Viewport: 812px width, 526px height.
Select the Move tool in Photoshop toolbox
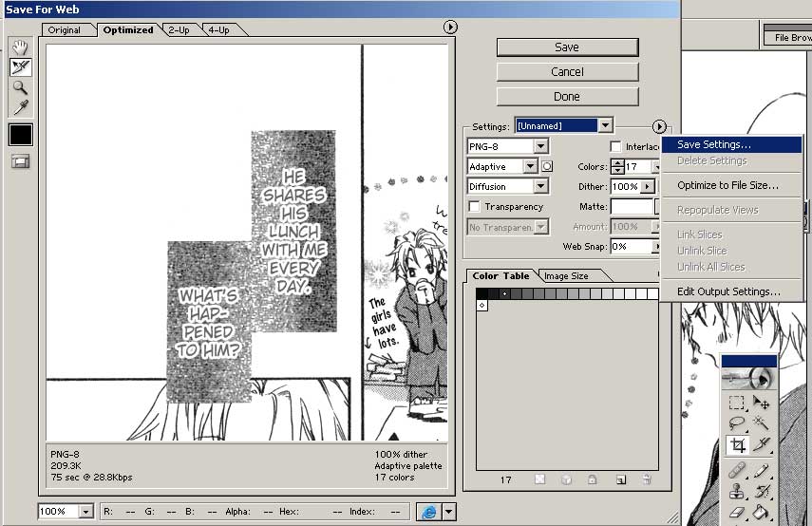click(x=761, y=403)
